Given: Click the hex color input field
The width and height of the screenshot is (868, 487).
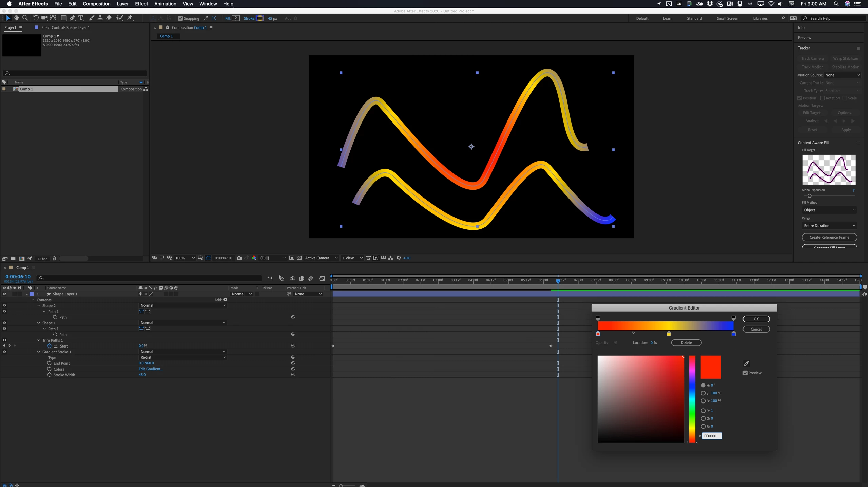Looking at the screenshot, I should tap(712, 436).
